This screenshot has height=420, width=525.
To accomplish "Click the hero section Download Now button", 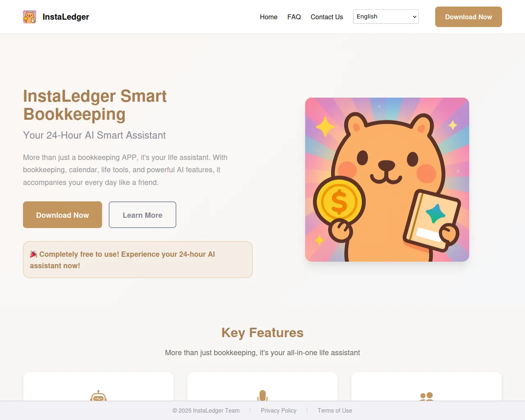I will pyautogui.click(x=62, y=215).
